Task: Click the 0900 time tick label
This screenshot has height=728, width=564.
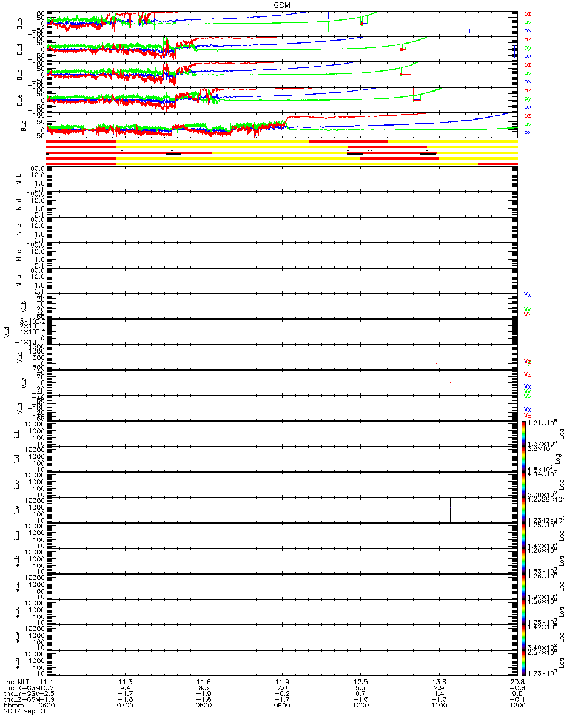Action: click(282, 706)
